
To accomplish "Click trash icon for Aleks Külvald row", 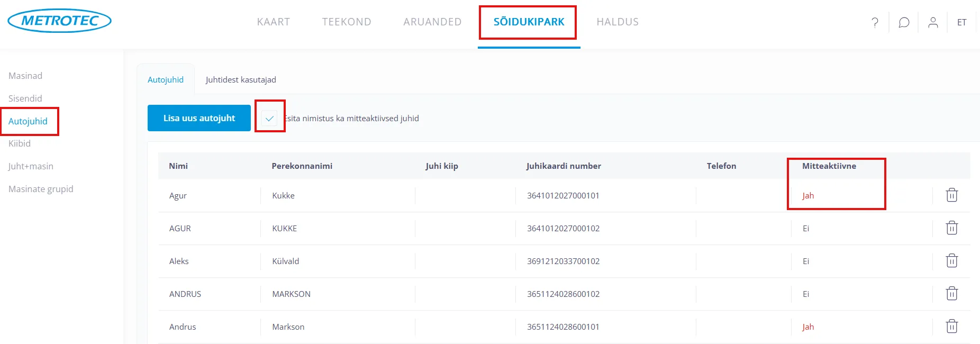I will [951, 261].
